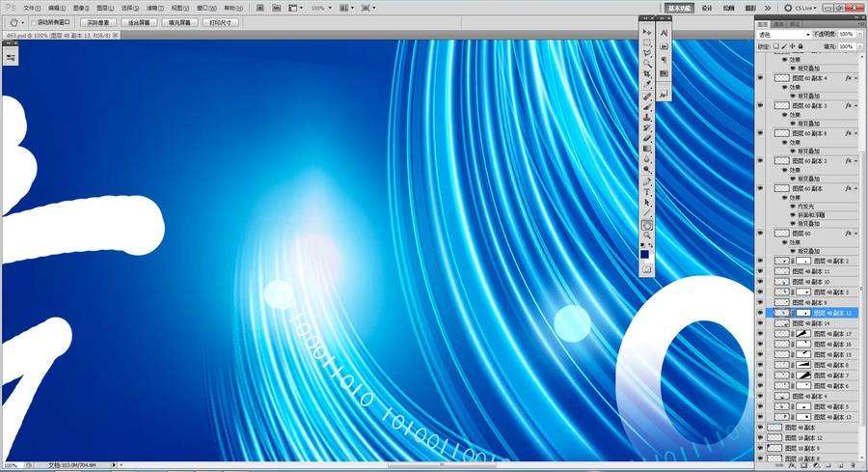Open the CS Live menu button

pyautogui.click(x=800, y=9)
